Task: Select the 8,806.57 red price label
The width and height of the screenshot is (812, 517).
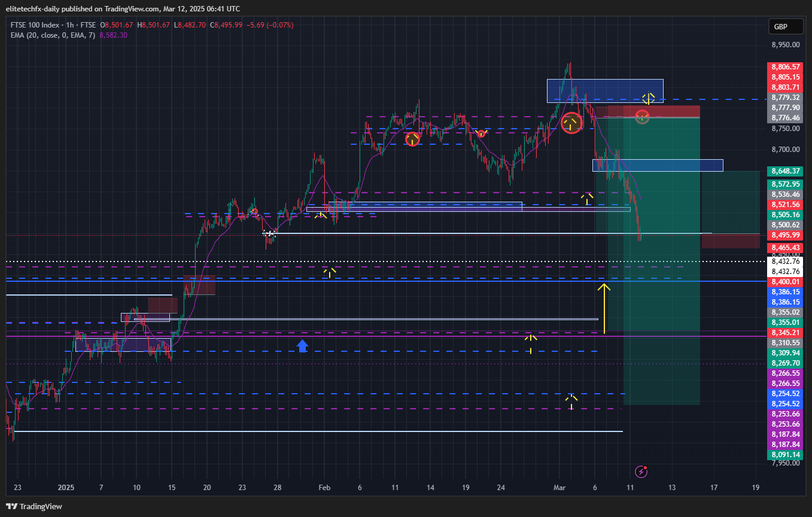Action: 786,67
